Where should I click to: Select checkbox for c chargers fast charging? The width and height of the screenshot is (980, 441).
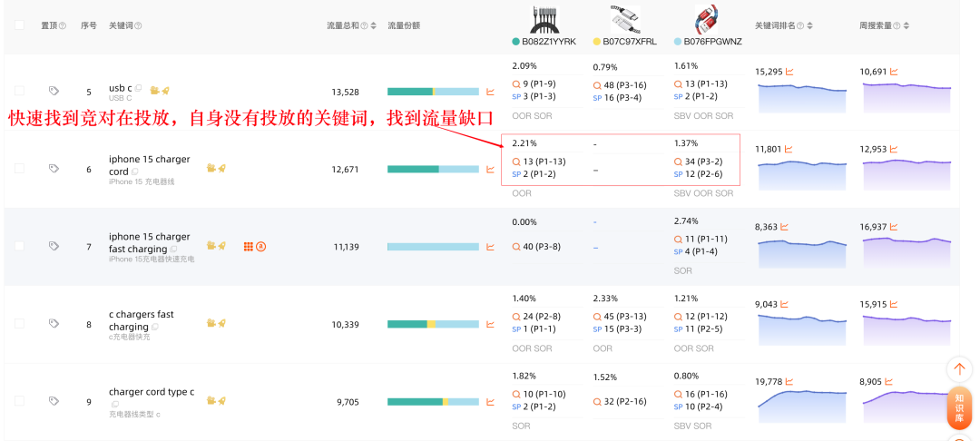(x=19, y=324)
